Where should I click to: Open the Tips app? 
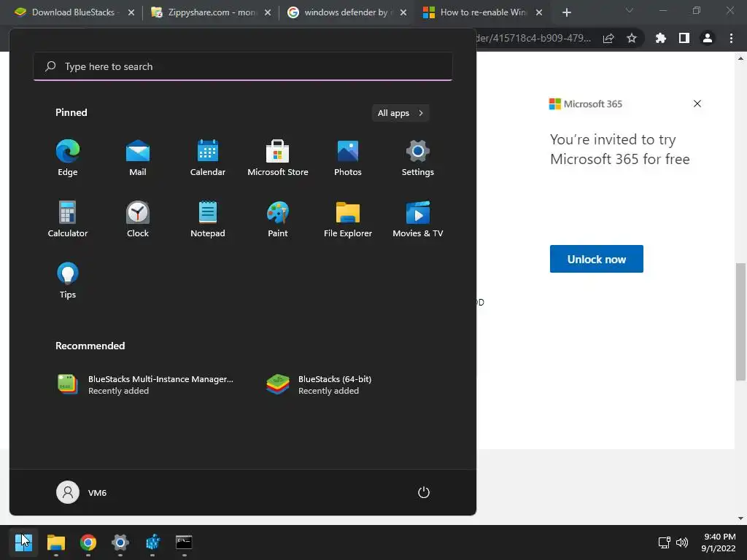pos(68,281)
